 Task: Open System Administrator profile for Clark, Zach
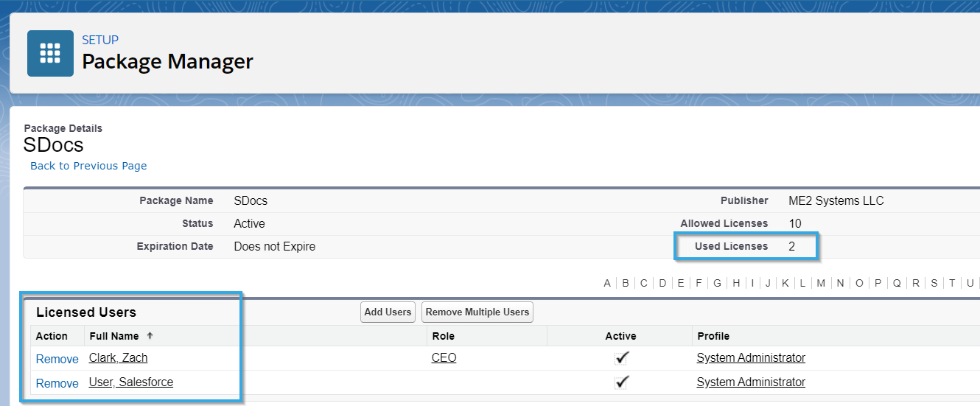(x=751, y=358)
